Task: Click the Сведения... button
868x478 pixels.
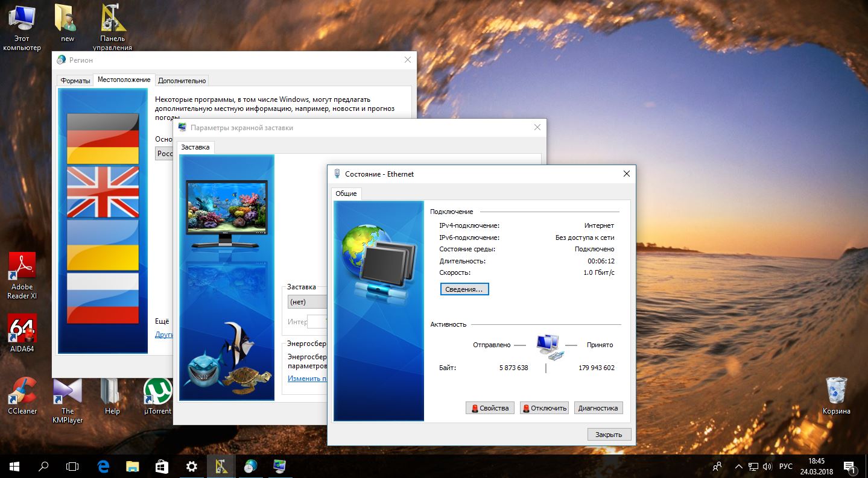Action: [x=464, y=289]
